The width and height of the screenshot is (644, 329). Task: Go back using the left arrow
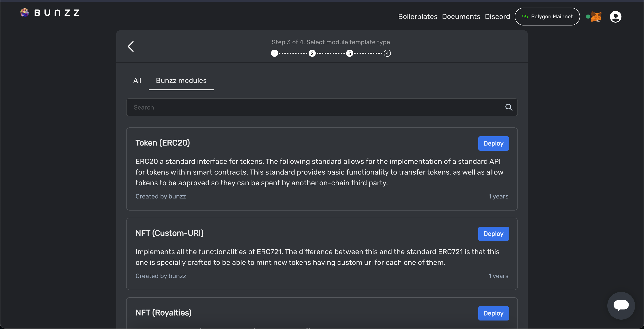(131, 46)
